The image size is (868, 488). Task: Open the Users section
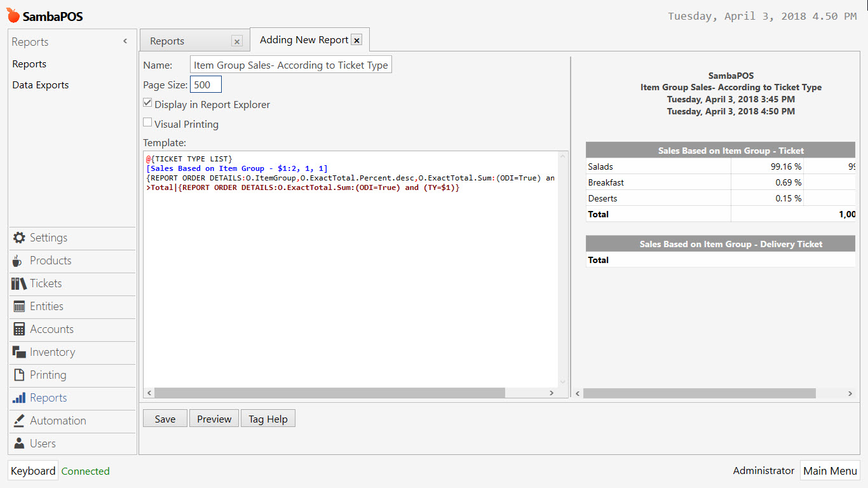coord(43,444)
